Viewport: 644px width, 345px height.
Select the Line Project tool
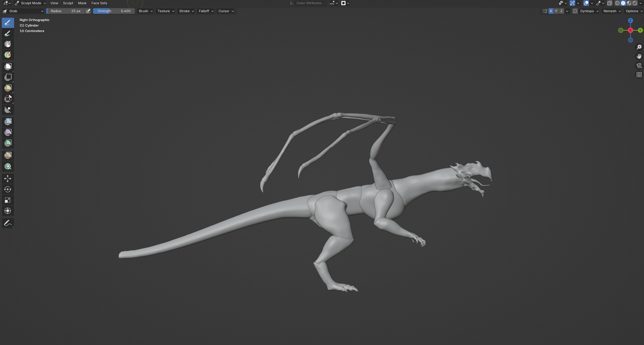(8, 110)
